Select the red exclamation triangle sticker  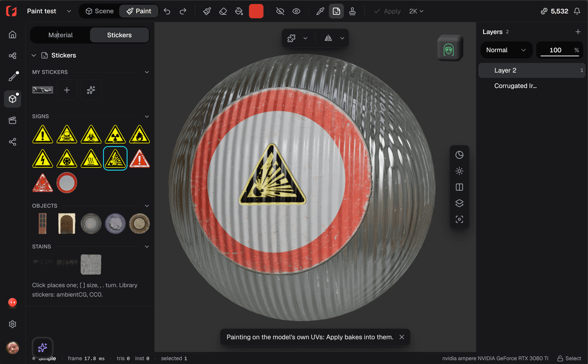pos(140,158)
